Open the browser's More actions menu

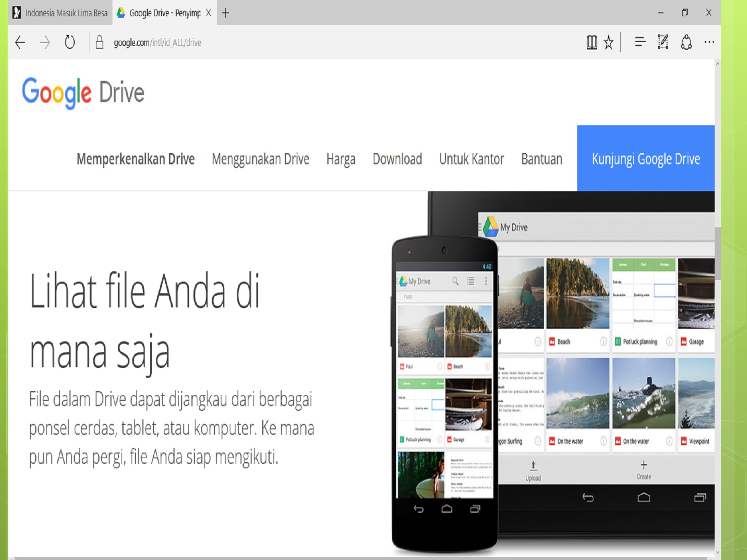710,42
